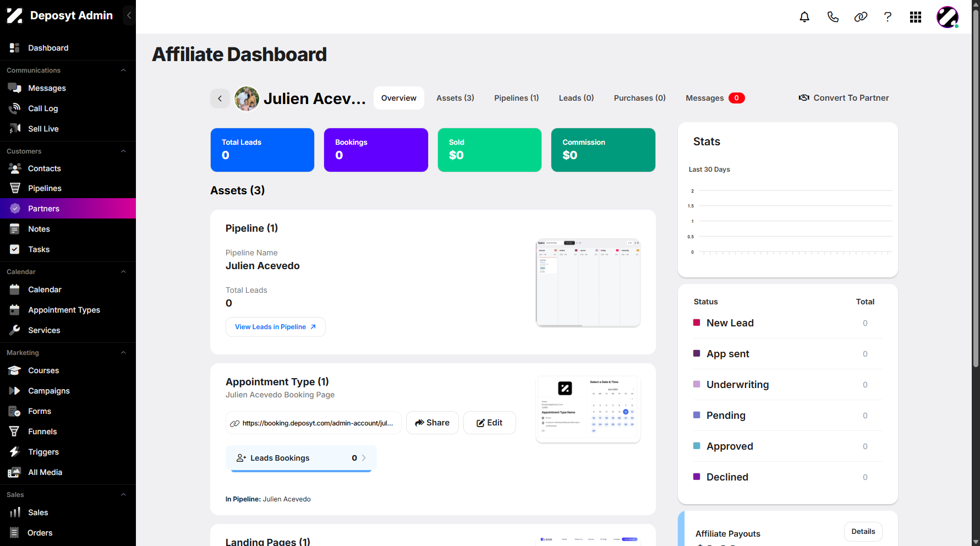Click the Approved status color swatch

697,446
